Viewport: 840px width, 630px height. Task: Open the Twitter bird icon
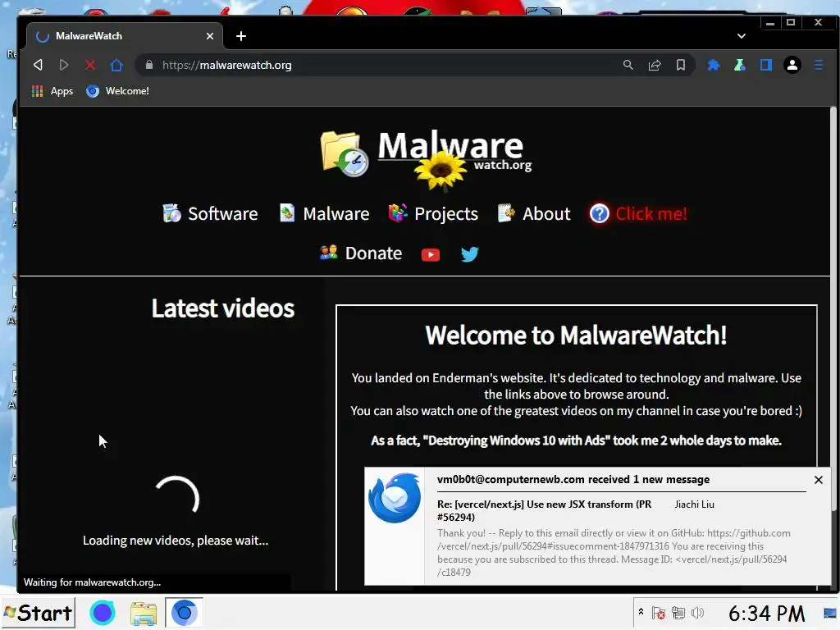(x=470, y=254)
